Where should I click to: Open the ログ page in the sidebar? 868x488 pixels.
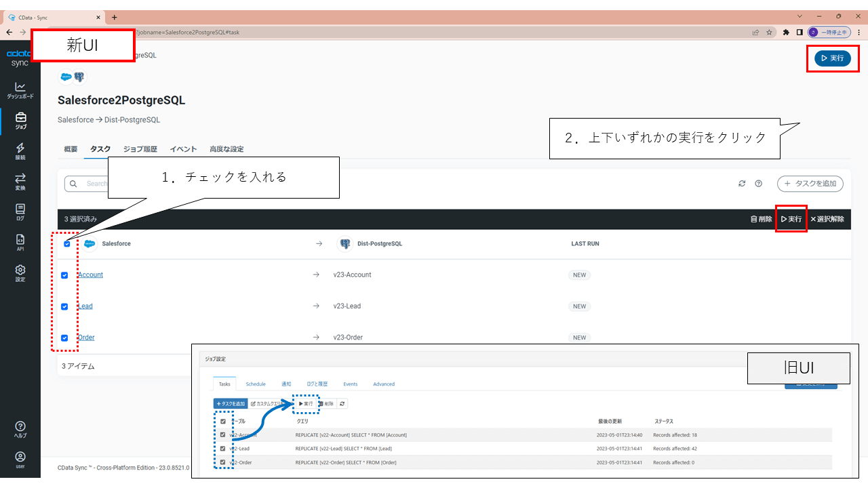click(20, 213)
